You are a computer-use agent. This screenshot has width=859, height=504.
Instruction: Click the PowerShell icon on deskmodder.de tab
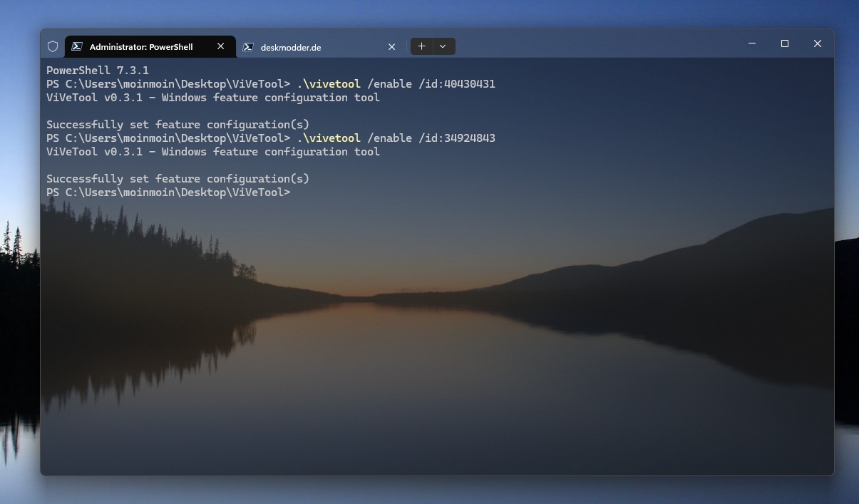pyautogui.click(x=248, y=47)
